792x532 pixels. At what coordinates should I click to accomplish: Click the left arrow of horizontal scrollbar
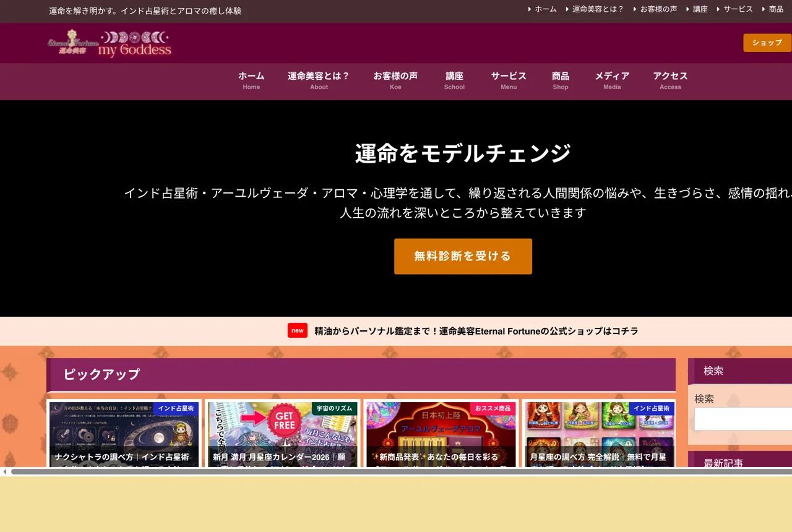(4, 471)
